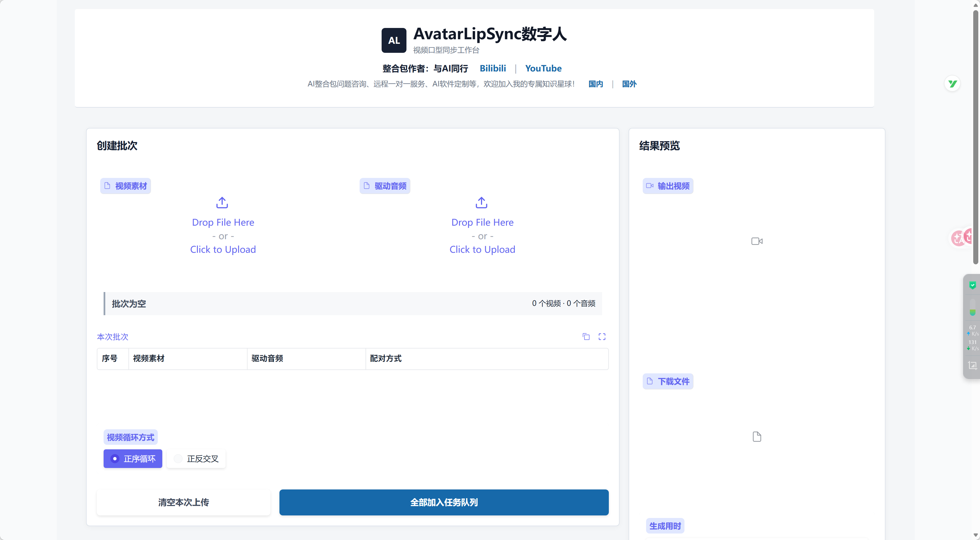Open the YouTube author link
The width and height of the screenshot is (980, 540).
point(543,68)
